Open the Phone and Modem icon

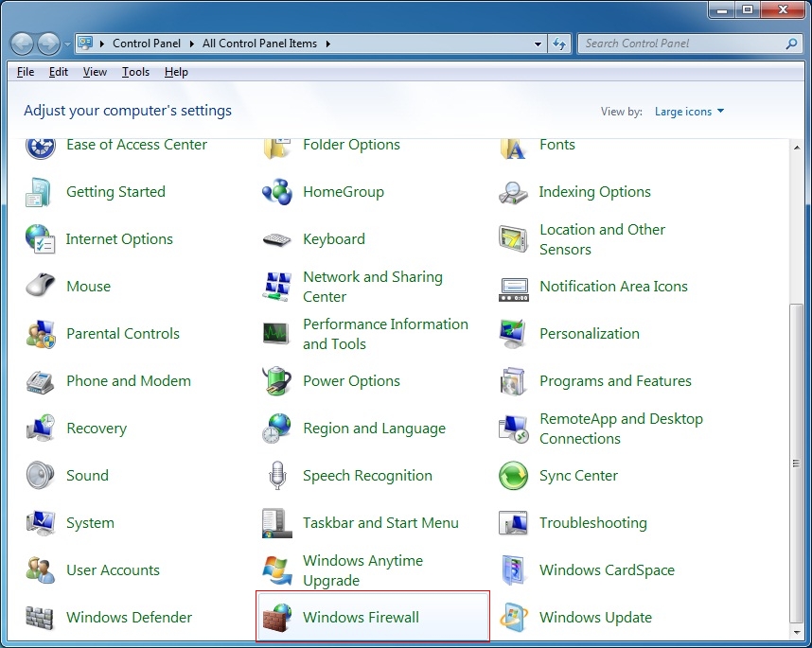tap(40, 381)
